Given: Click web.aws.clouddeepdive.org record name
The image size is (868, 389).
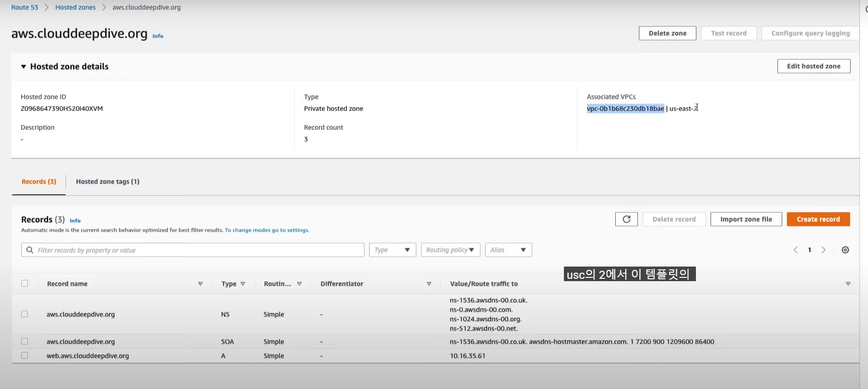Looking at the screenshot, I should (88, 356).
